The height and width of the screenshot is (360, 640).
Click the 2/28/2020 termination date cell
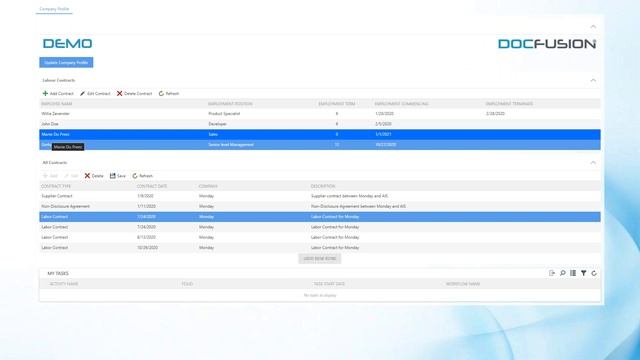[495, 113]
